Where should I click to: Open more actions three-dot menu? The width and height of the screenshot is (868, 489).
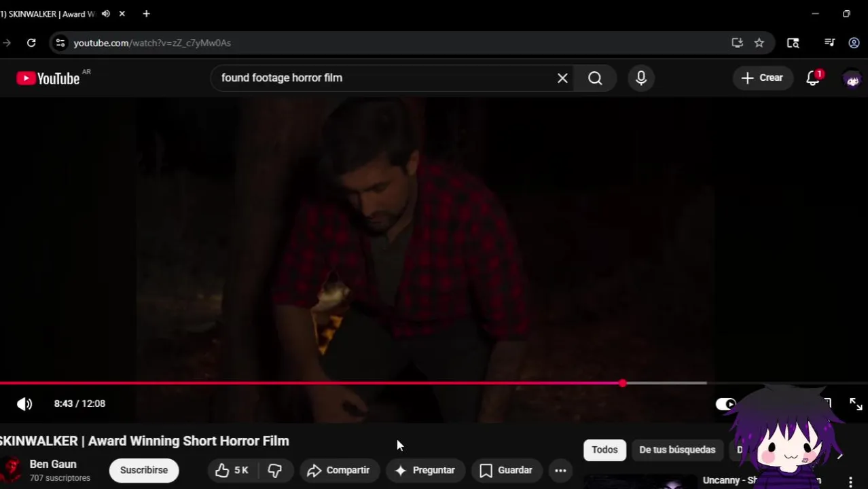[560, 470]
